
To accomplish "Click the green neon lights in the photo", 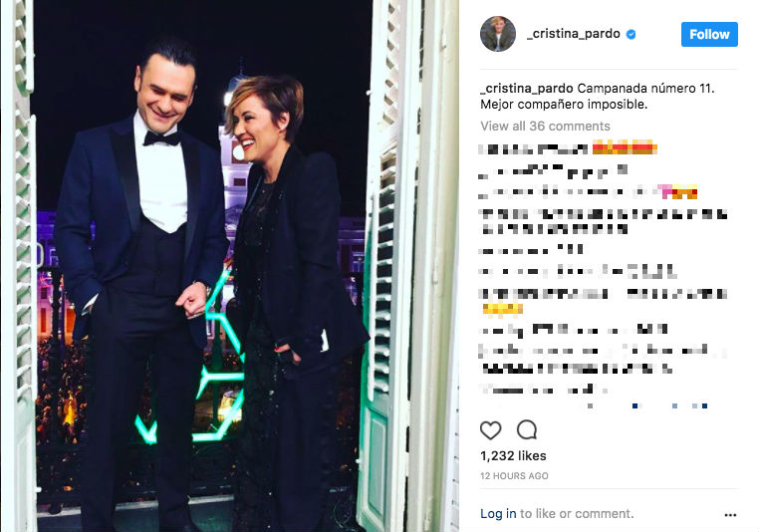I will click(198, 368).
